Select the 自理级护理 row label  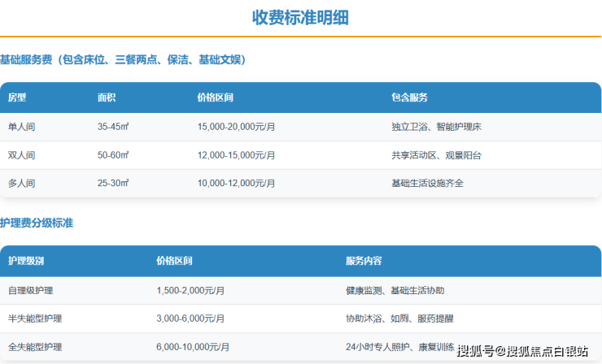click(x=31, y=290)
